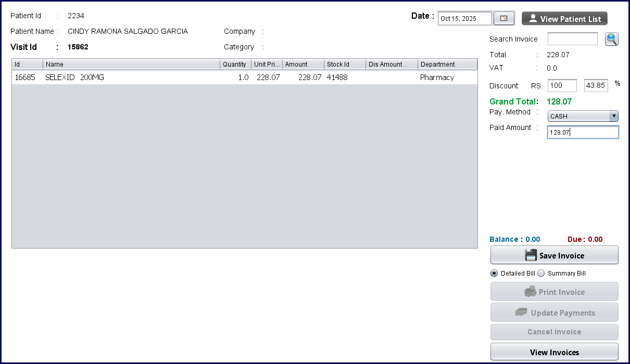Click the Amount column header
The height and width of the screenshot is (364, 630).
[x=303, y=64]
